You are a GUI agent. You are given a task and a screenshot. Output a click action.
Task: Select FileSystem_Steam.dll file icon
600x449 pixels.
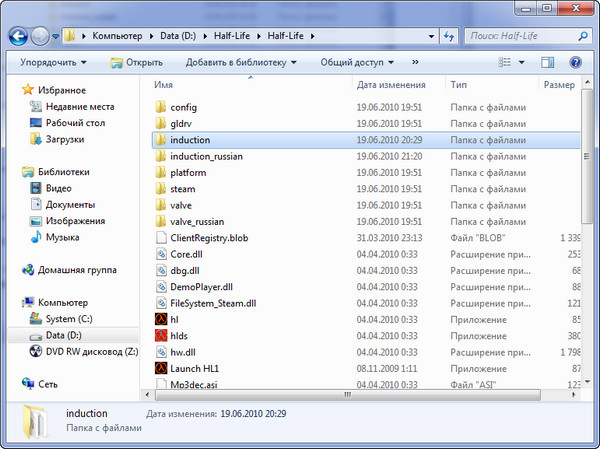coord(161,303)
